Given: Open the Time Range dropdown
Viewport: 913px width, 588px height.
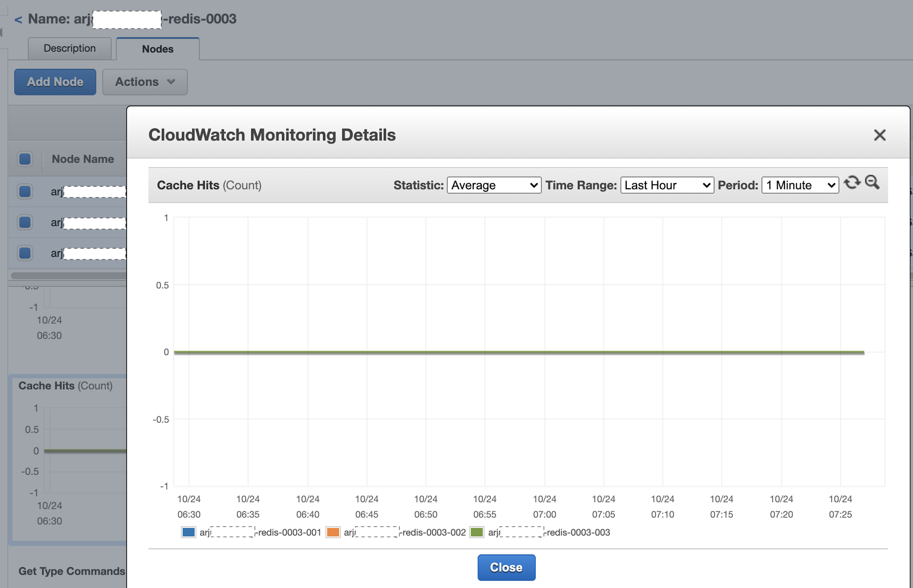Looking at the screenshot, I should tap(667, 185).
